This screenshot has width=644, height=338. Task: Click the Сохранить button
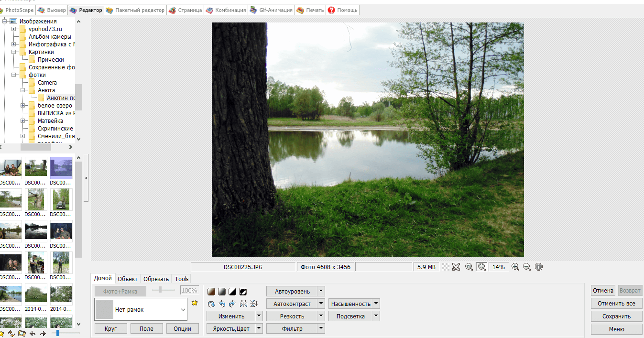(616, 316)
